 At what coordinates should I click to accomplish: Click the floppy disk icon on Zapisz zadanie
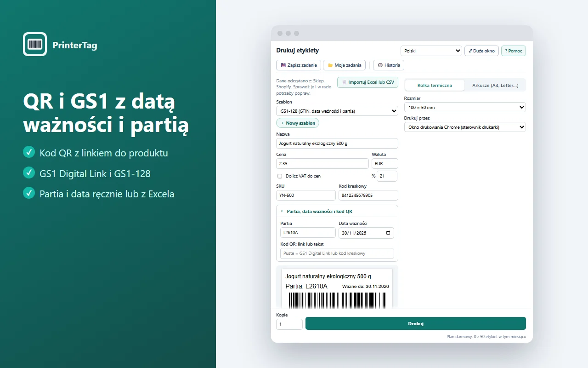283,65
